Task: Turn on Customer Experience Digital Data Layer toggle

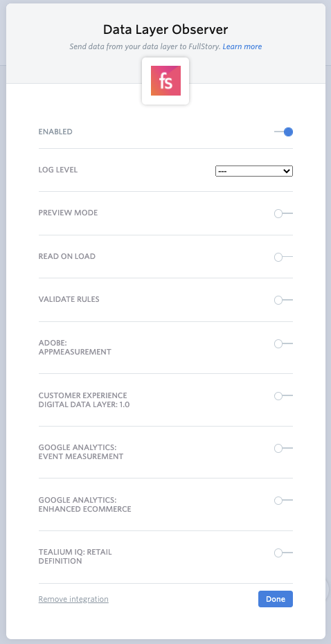Action: click(283, 396)
